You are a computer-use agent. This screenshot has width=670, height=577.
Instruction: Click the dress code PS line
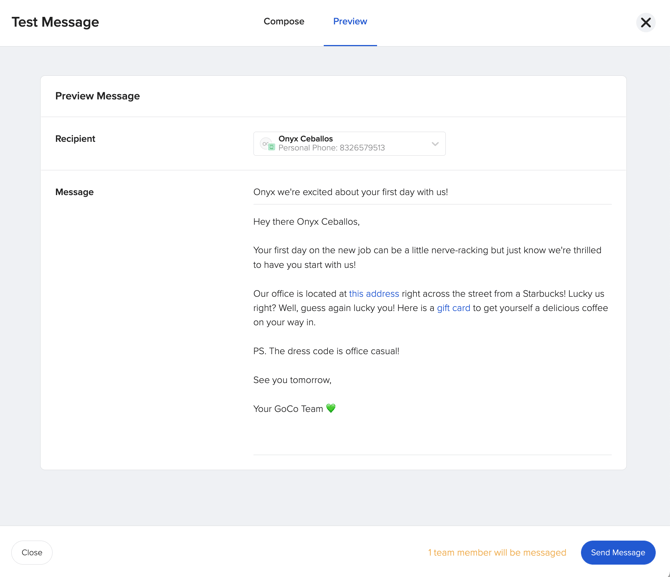(x=326, y=351)
